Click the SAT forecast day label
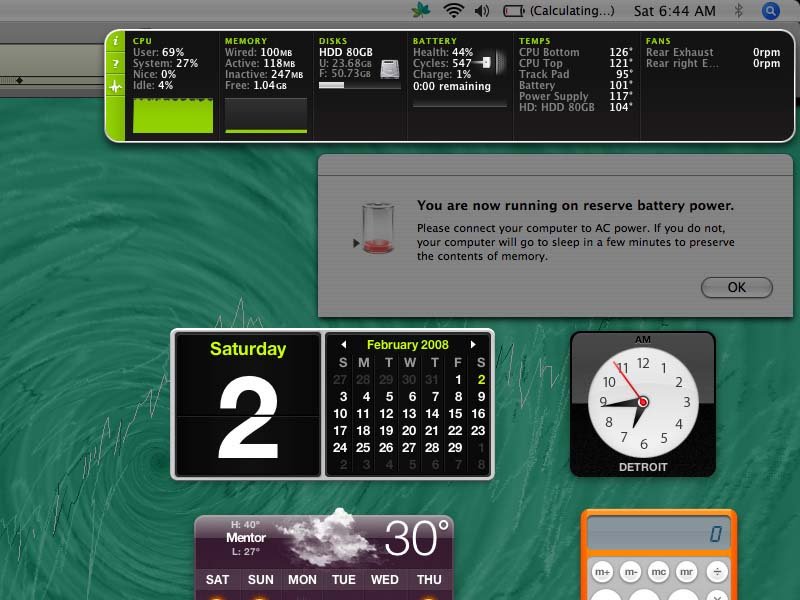Viewport: 800px width, 600px height. (x=217, y=580)
